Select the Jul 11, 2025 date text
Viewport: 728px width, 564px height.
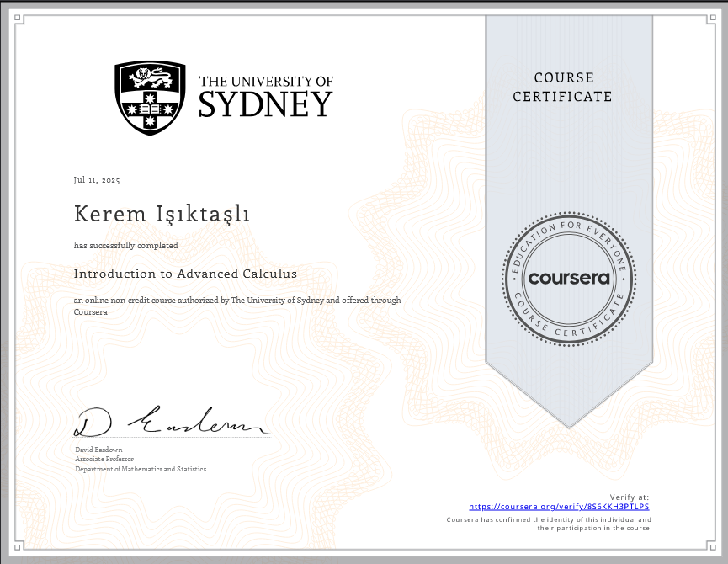pyautogui.click(x=97, y=179)
